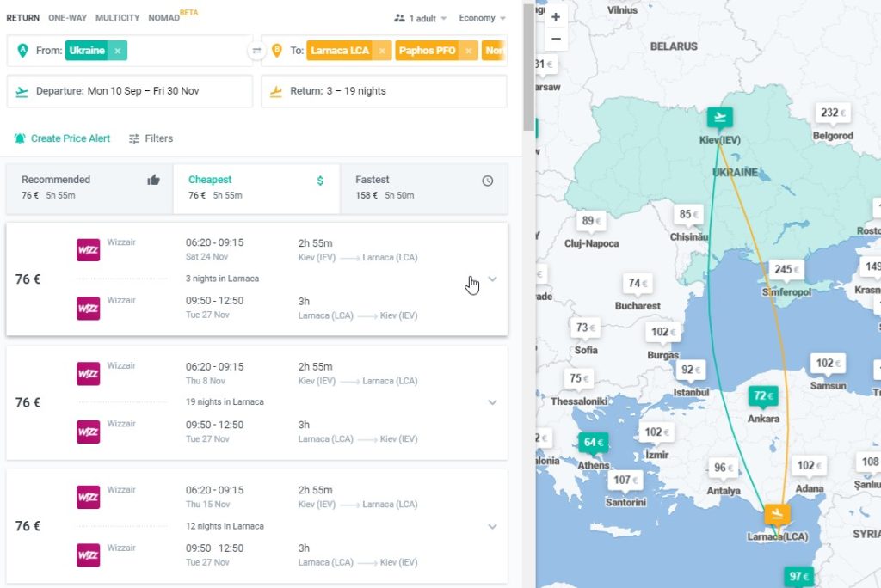Open the Economy cabin class dropdown
881x588 pixels.
click(482, 18)
